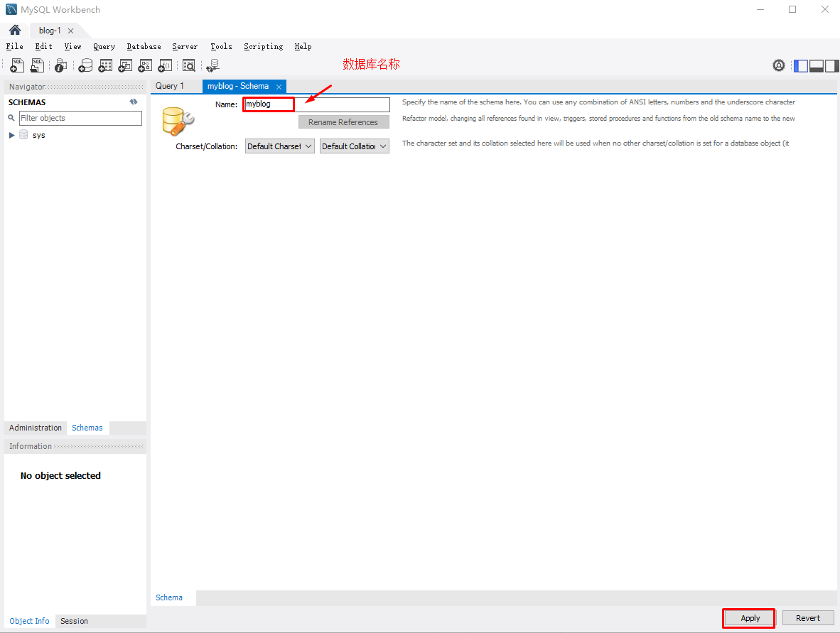Click the search table data icon

pyautogui.click(x=188, y=65)
